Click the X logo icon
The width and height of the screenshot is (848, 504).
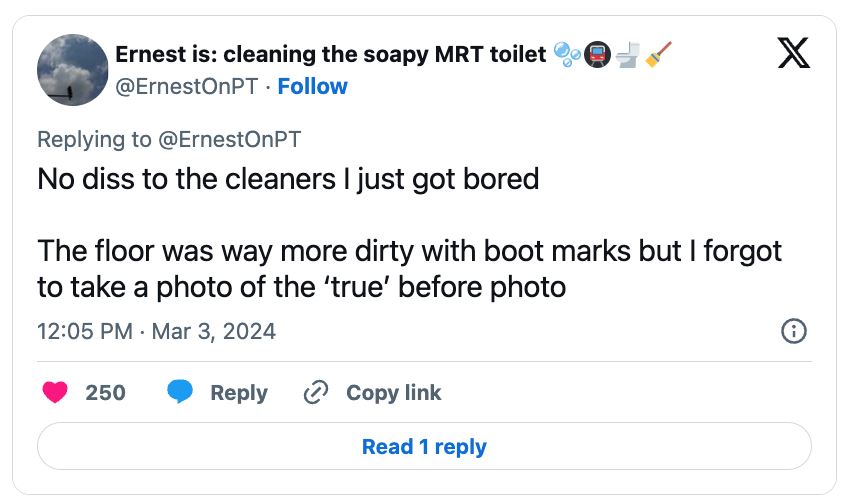(x=793, y=53)
